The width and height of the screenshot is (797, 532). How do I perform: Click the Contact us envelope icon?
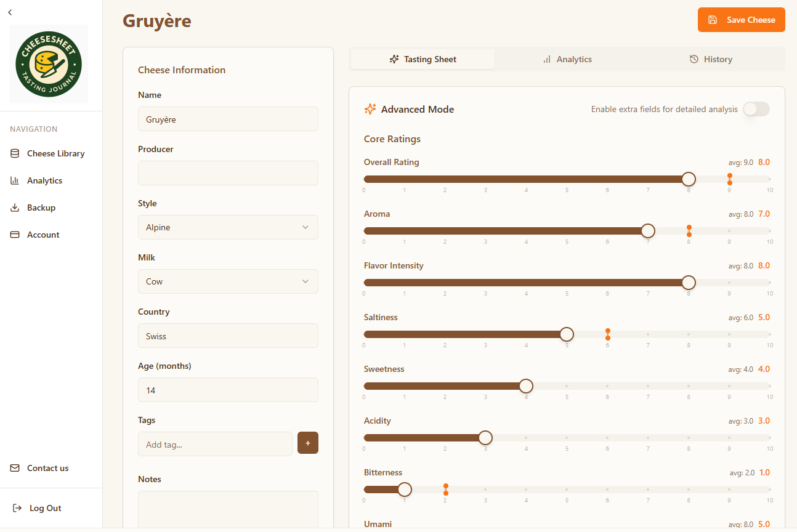click(x=15, y=468)
